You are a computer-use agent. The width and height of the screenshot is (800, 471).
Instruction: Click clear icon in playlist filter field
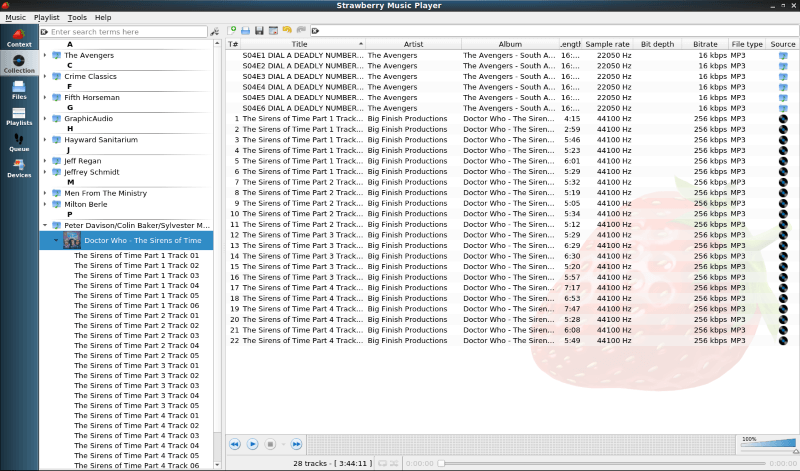pos(315,31)
